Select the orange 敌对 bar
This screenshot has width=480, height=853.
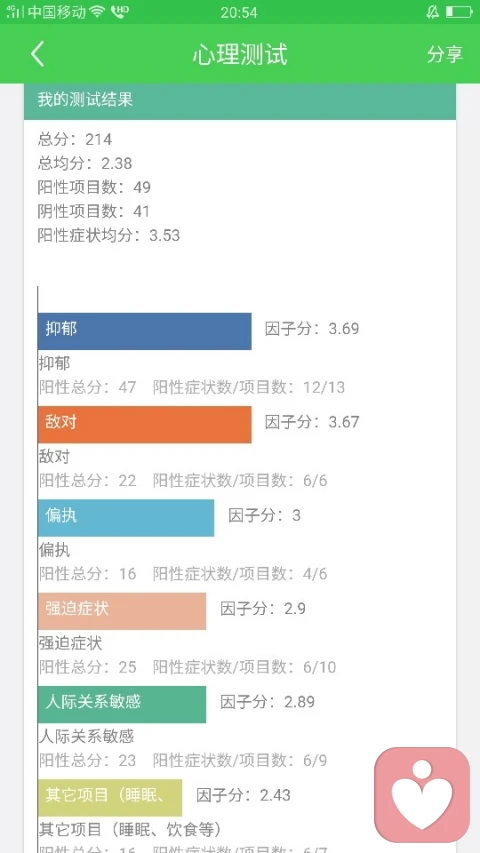[145, 424]
